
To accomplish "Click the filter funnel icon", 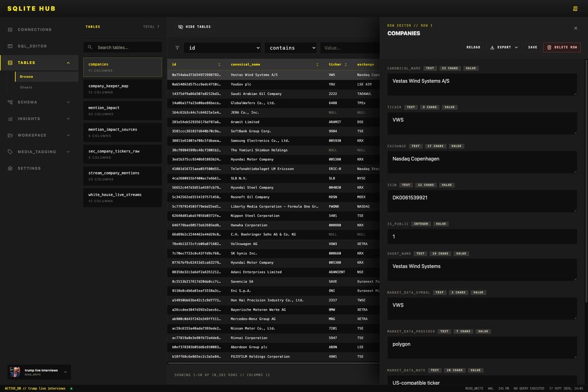I will 177,48.
